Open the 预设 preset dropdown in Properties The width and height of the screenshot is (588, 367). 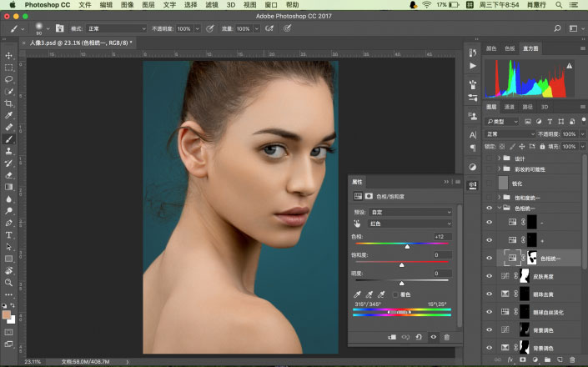click(x=412, y=213)
